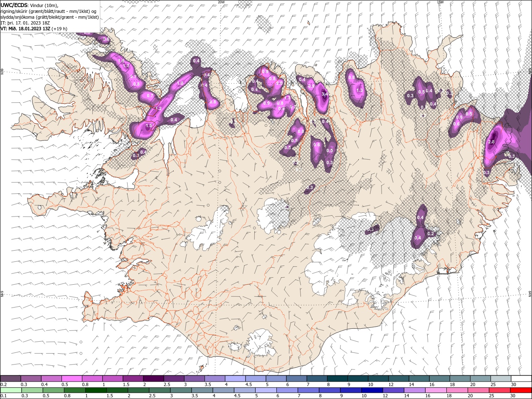Click the 20W longitude label

[221, 2]
